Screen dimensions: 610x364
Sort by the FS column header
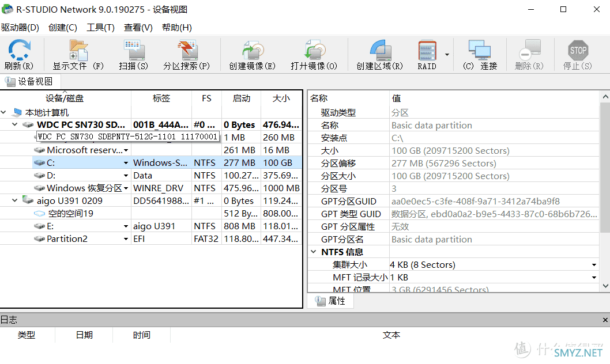tap(206, 98)
